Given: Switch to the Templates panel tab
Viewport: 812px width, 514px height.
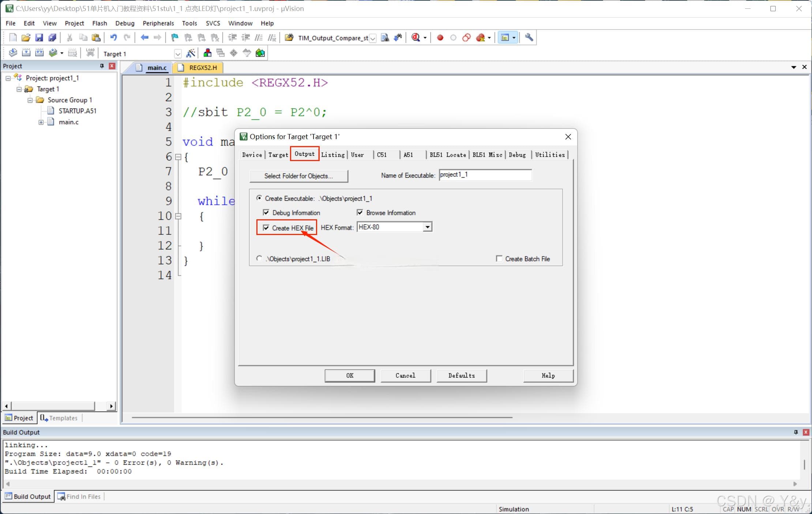Looking at the screenshot, I should click(x=59, y=418).
